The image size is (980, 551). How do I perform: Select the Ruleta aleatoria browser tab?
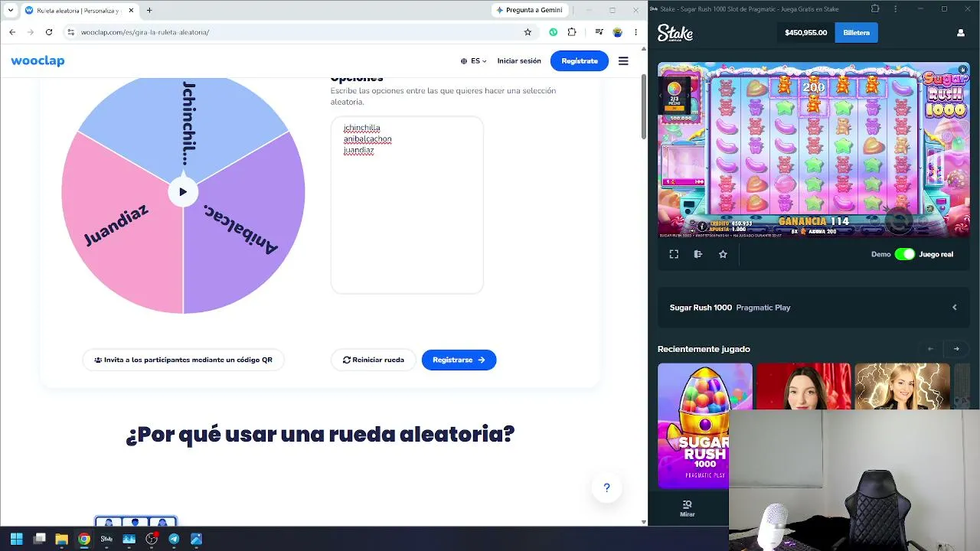(x=80, y=11)
